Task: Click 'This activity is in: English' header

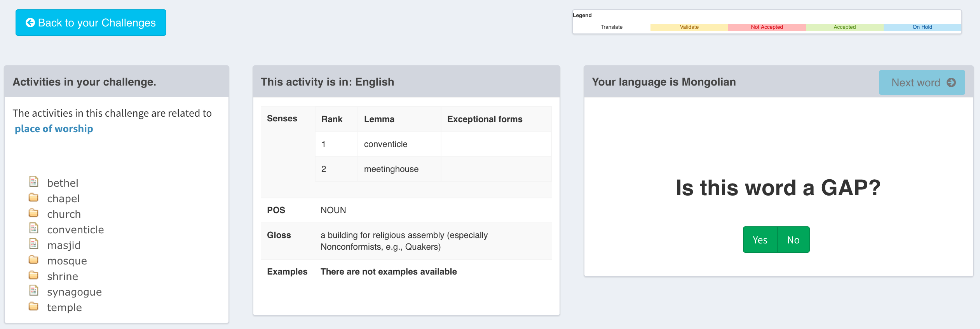Action: tap(327, 82)
